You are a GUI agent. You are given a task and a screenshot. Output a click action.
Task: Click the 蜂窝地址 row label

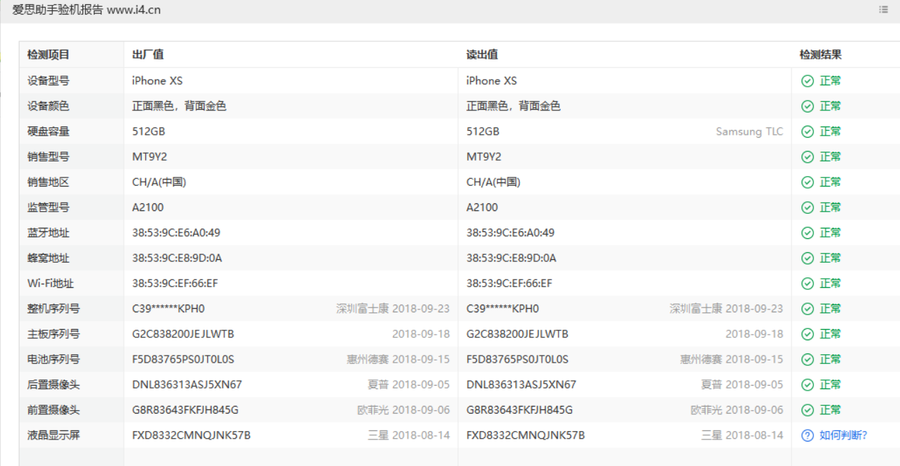(x=48, y=258)
